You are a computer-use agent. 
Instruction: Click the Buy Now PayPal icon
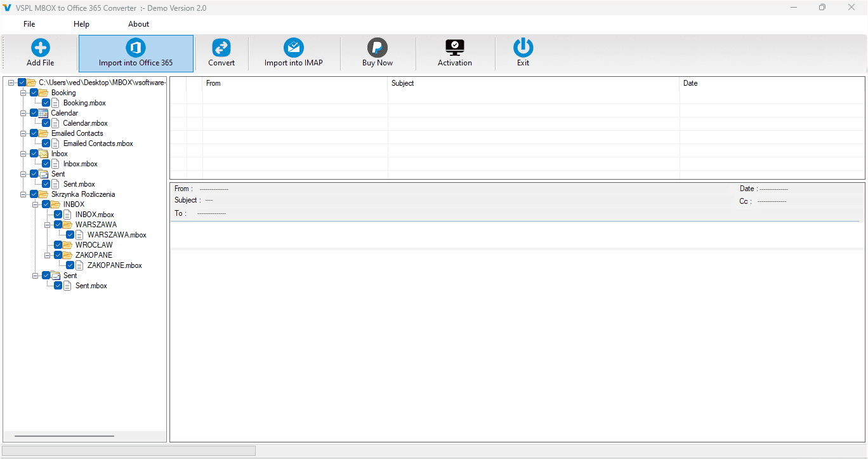click(378, 48)
